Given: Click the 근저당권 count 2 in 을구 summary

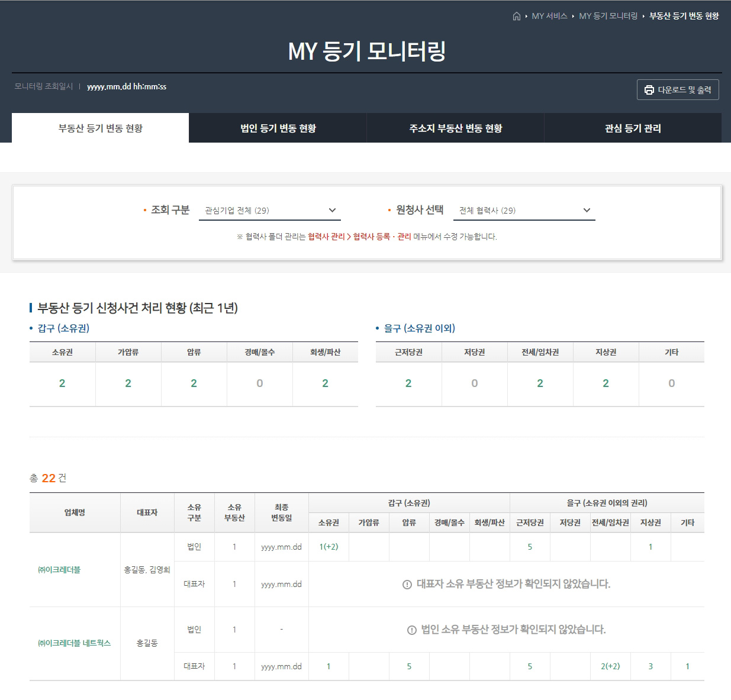Looking at the screenshot, I should tap(408, 383).
